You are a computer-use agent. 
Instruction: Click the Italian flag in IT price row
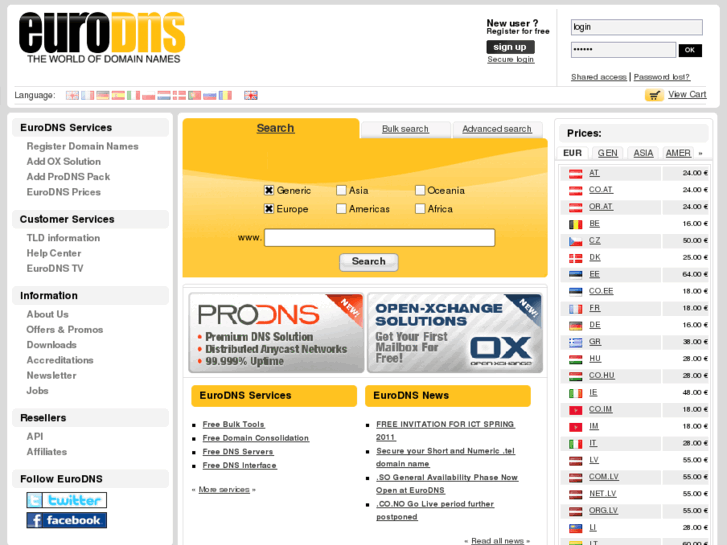pyautogui.click(x=575, y=444)
